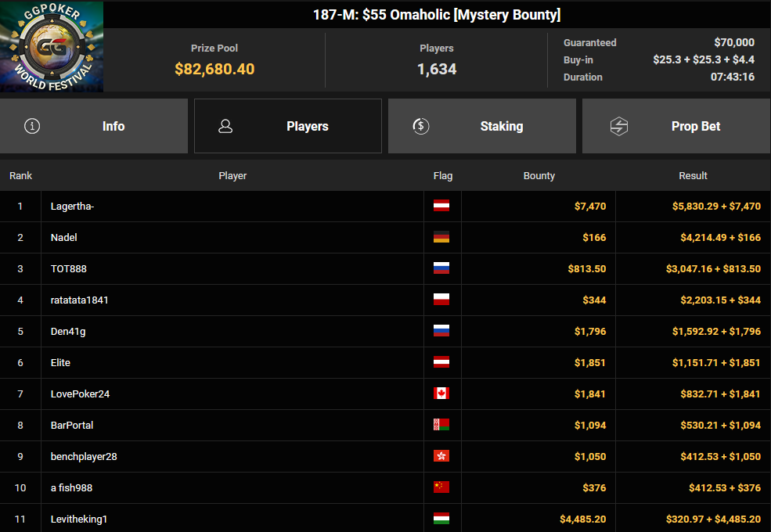Click benchplayer28's Hong Kong flag

tap(441, 456)
